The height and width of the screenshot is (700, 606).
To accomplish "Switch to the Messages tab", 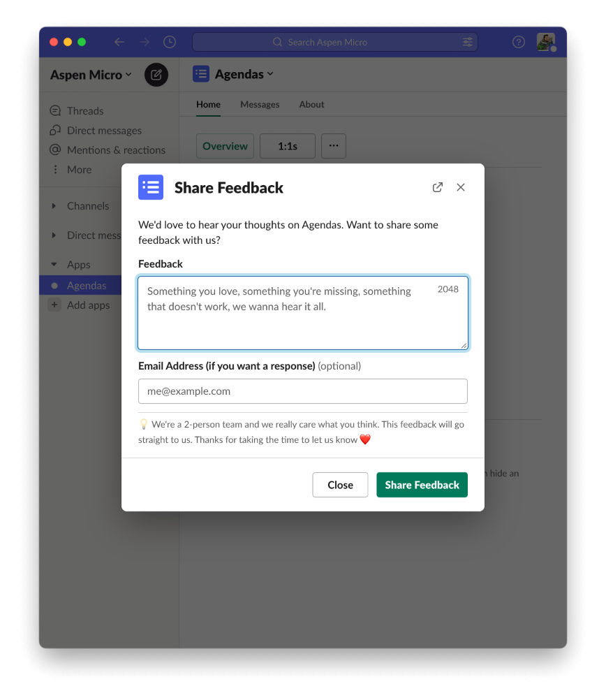I will click(x=260, y=105).
